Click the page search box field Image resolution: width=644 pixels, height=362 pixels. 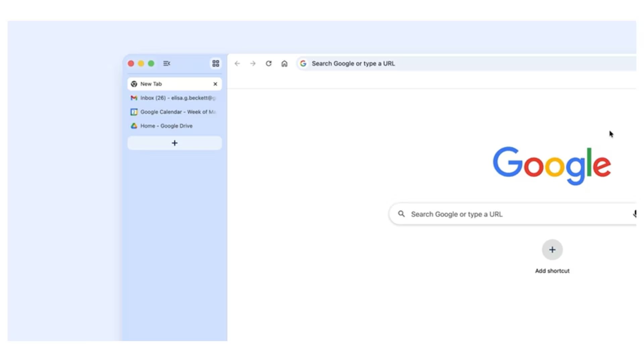pyautogui.click(x=503, y=214)
